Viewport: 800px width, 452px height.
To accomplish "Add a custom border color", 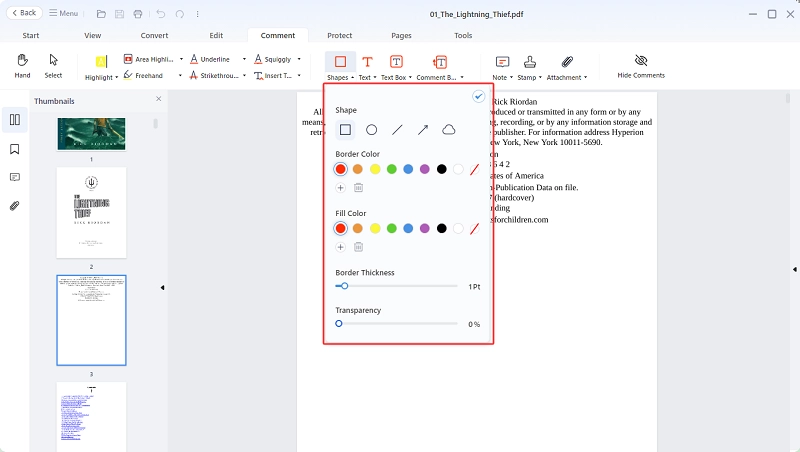I will (340, 188).
